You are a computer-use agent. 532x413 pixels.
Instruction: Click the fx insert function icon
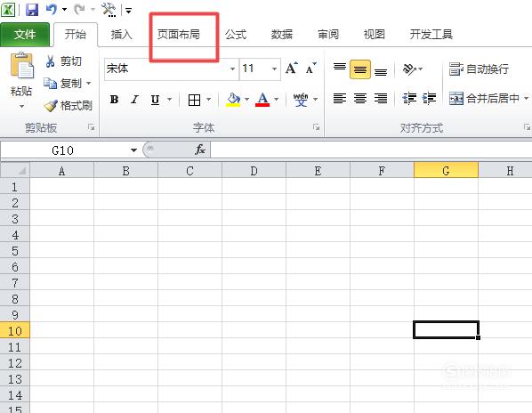pos(200,150)
